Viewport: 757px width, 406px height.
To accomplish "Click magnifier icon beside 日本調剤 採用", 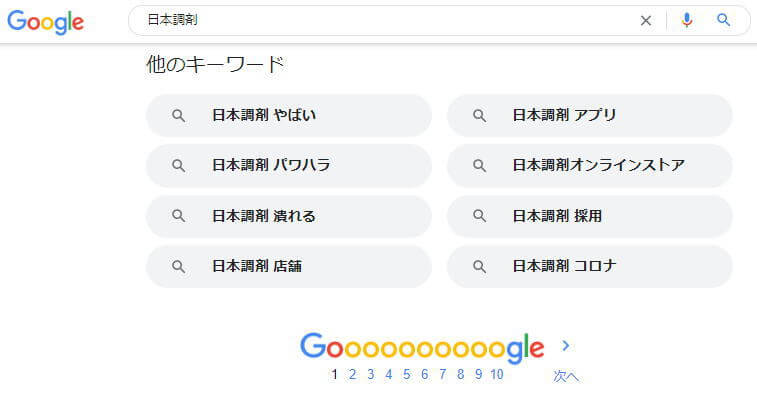I will [x=479, y=216].
